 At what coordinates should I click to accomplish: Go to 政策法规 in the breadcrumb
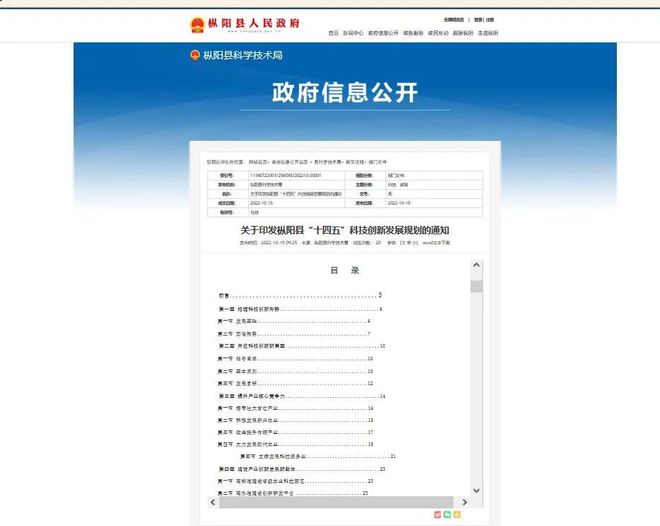coord(355,162)
